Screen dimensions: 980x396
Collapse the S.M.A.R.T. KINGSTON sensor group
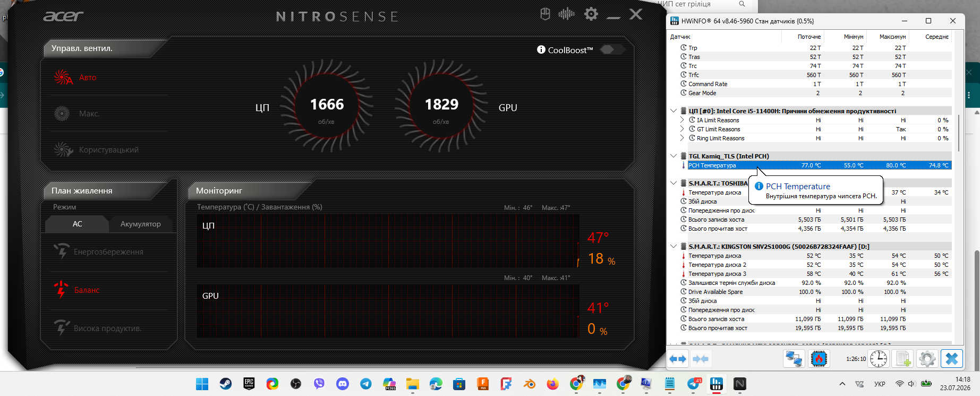[x=674, y=247]
